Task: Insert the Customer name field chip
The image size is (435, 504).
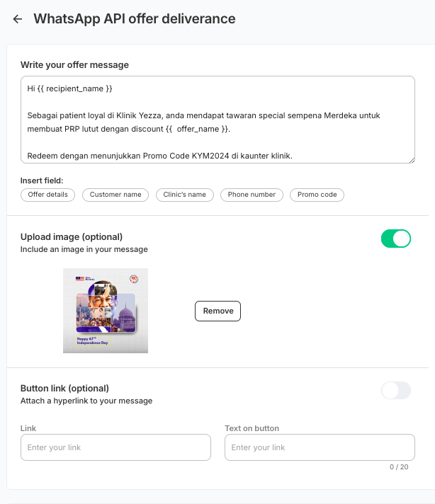Action: coord(115,195)
